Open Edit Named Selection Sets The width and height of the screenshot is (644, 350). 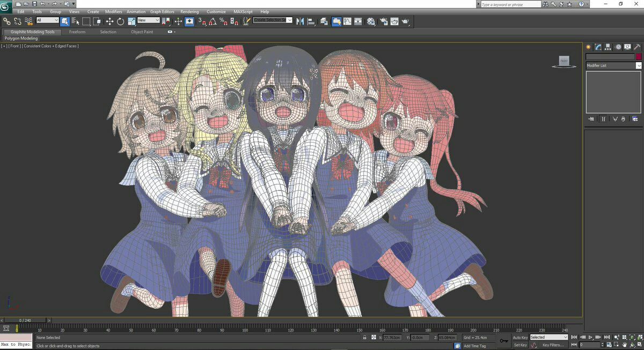pyautogui.click(x=246, y=21)
